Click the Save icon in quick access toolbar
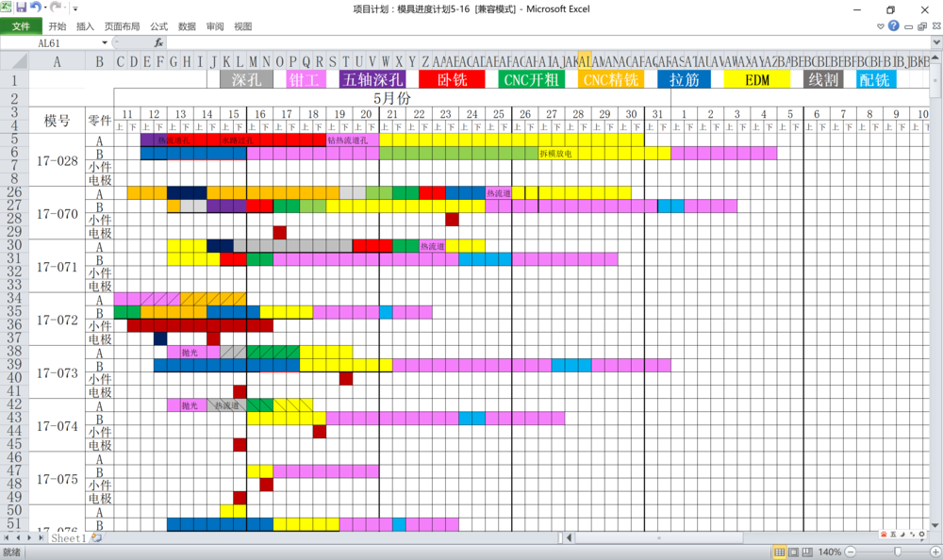 tap(21, 8)
